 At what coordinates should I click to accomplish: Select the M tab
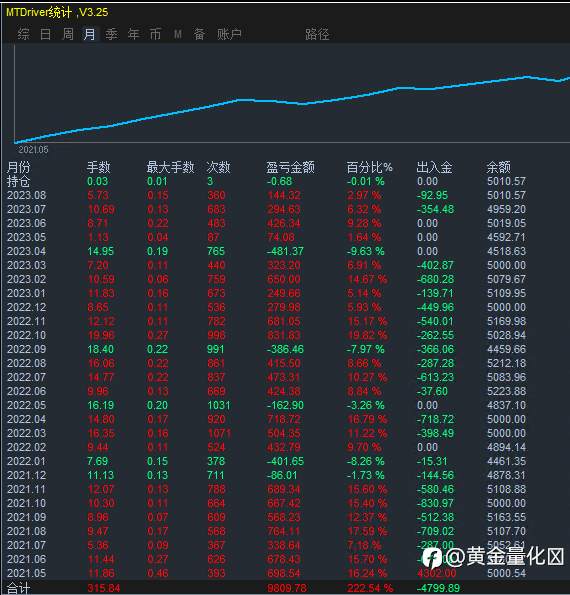178,35
